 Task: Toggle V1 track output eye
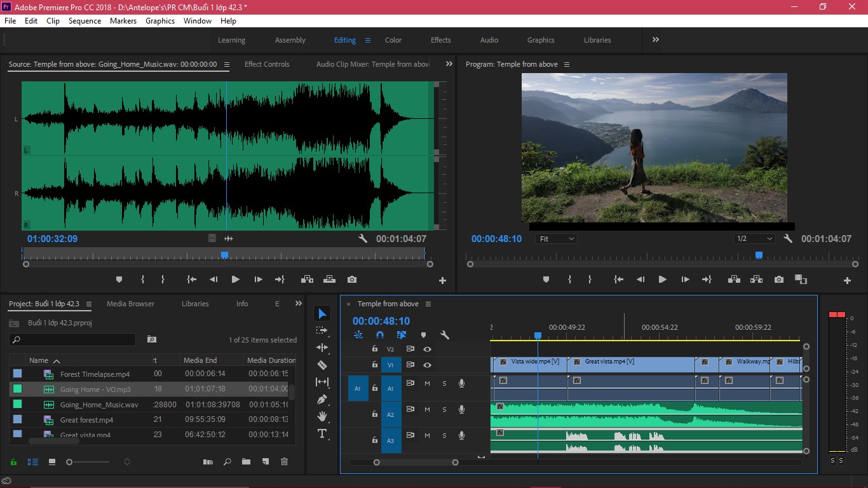click(x=428, y=365)
